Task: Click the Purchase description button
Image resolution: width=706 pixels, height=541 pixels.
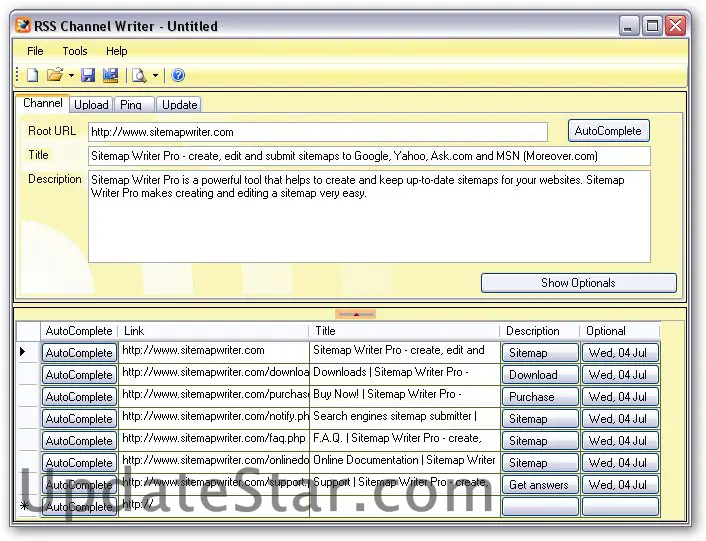Action: click(x=540, y=397)
